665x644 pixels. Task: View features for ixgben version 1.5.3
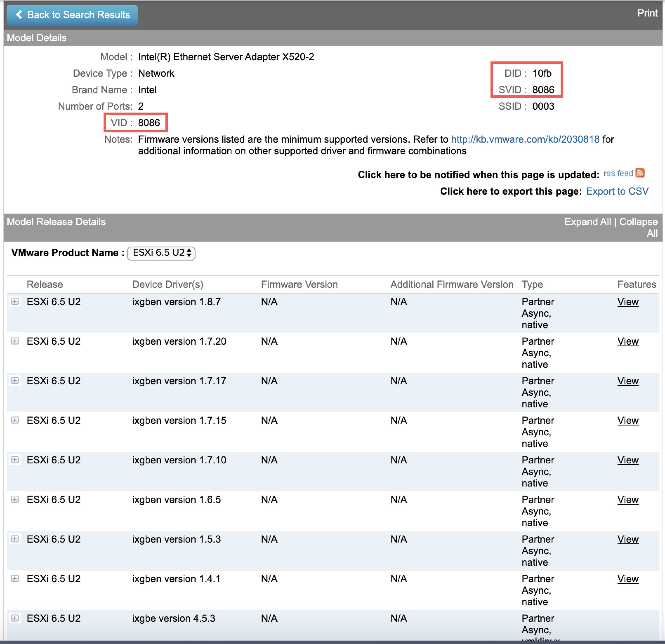(628, 539)
